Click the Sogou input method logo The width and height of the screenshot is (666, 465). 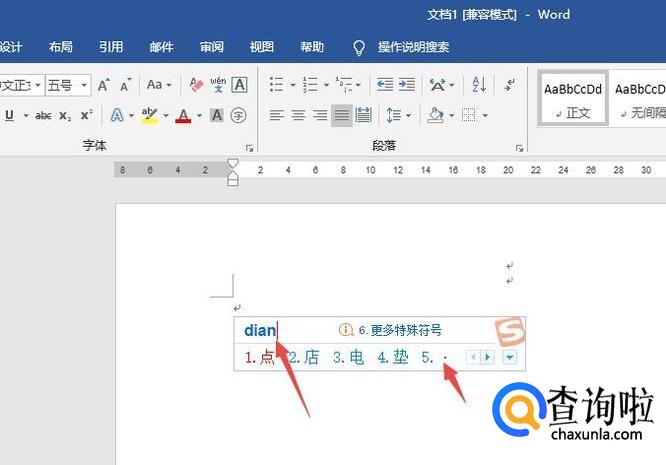(x=509, y=331)
